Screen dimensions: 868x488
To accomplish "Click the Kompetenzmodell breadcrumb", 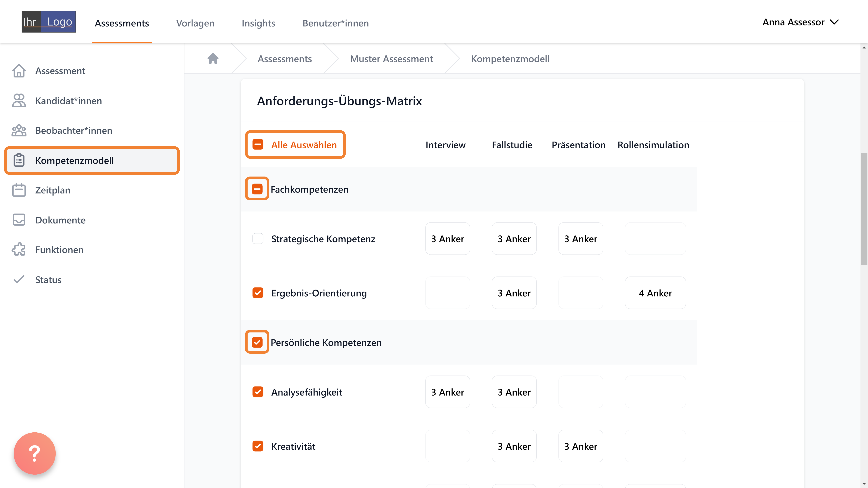I will (510, 59).
